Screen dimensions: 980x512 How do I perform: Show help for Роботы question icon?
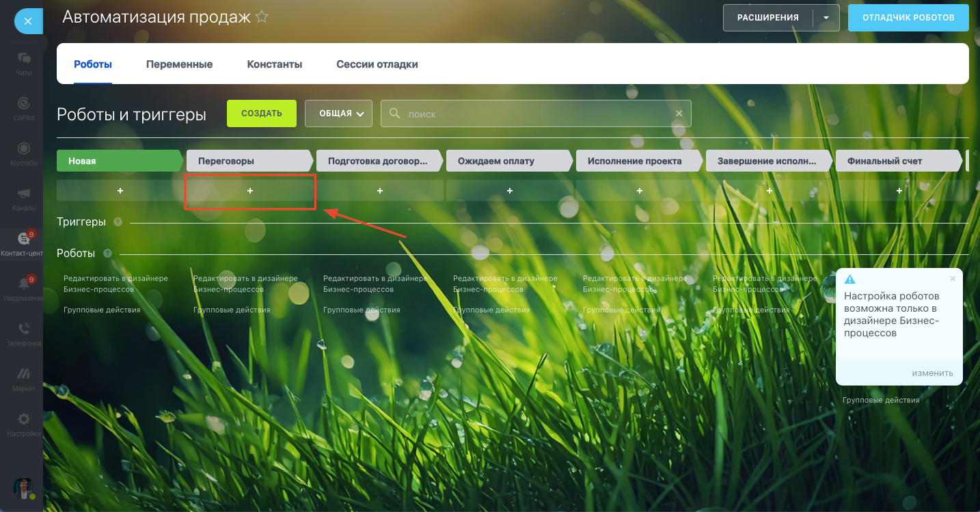pyautogui.click(x=107, y=254)
